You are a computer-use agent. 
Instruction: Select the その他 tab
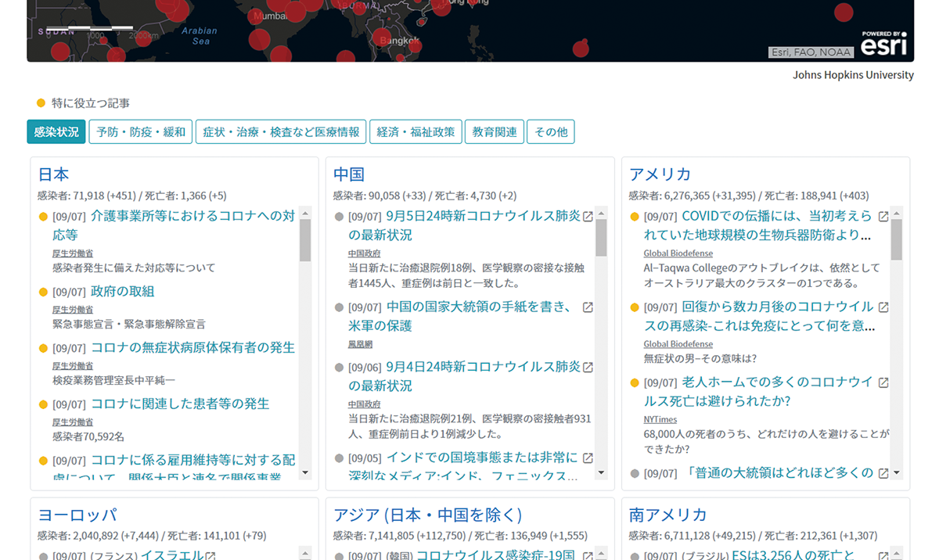point(551,132)
